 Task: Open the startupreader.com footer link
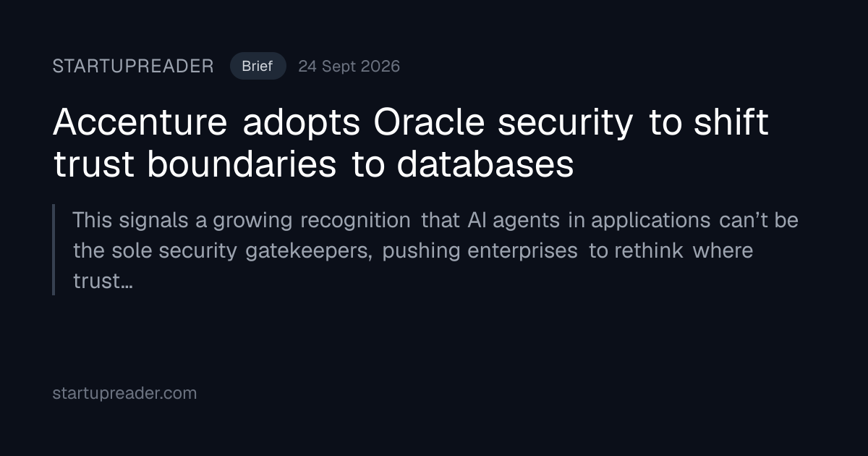coord(124,393)
